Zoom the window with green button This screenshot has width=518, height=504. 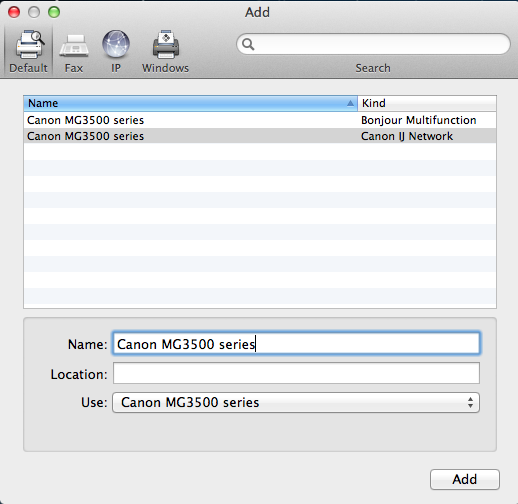point(54,12)
